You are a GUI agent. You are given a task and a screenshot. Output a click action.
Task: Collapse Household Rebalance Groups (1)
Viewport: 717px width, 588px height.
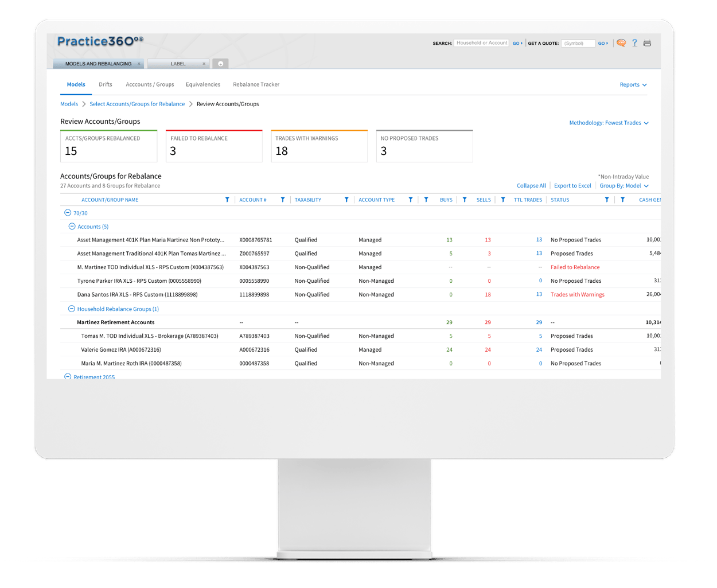(72, 309)
